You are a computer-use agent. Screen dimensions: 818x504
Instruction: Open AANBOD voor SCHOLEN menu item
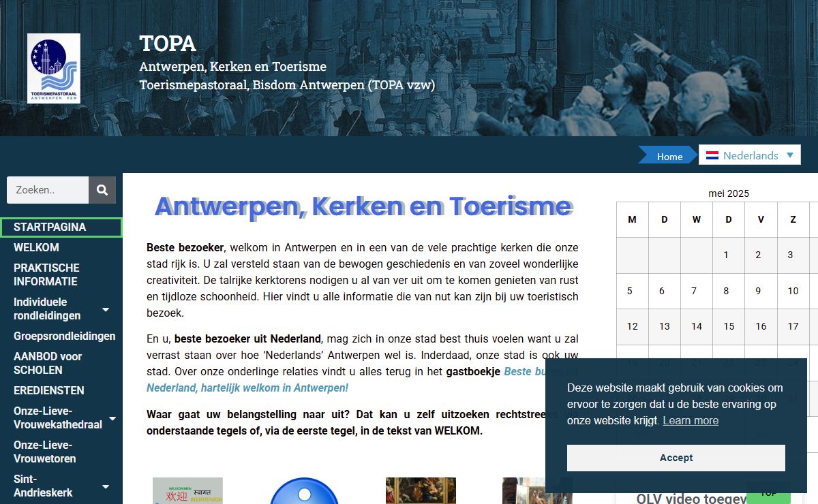[48, 363]
